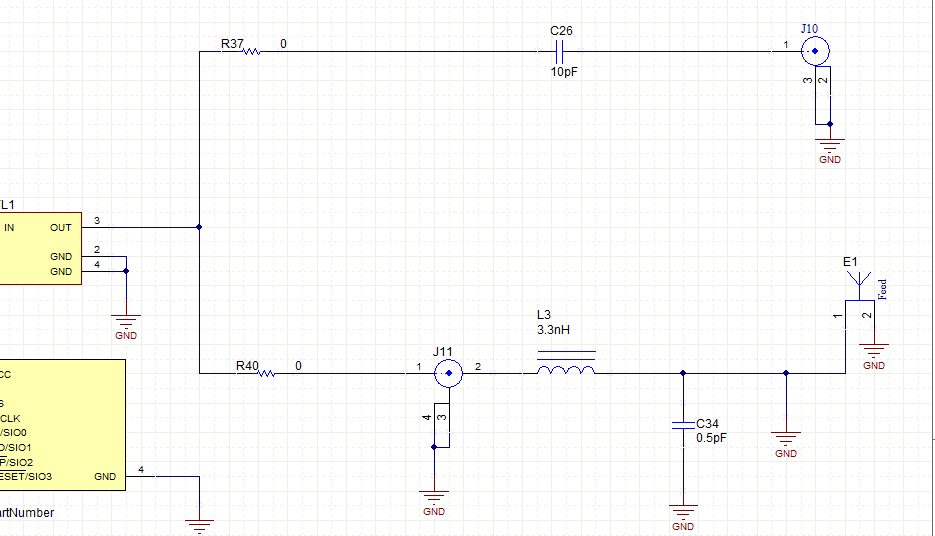Image resolution: width=935 pixels, height=536 pixels.
Task: Click the 0.5pF value label
Action: (711, 438)
